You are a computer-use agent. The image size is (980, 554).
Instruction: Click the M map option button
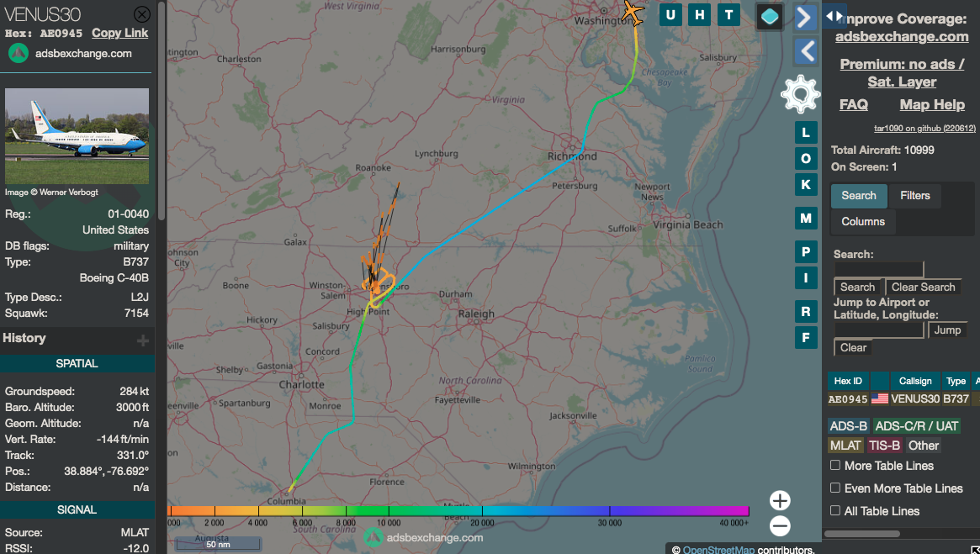(x=806, y=219)
